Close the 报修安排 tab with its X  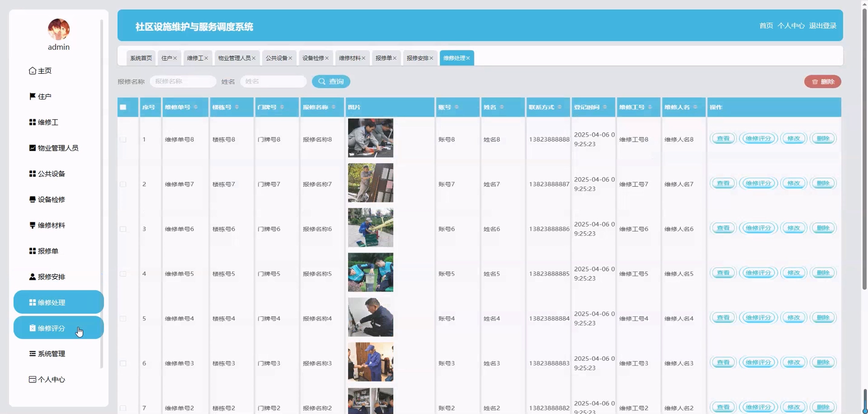[x=431, y=58]
